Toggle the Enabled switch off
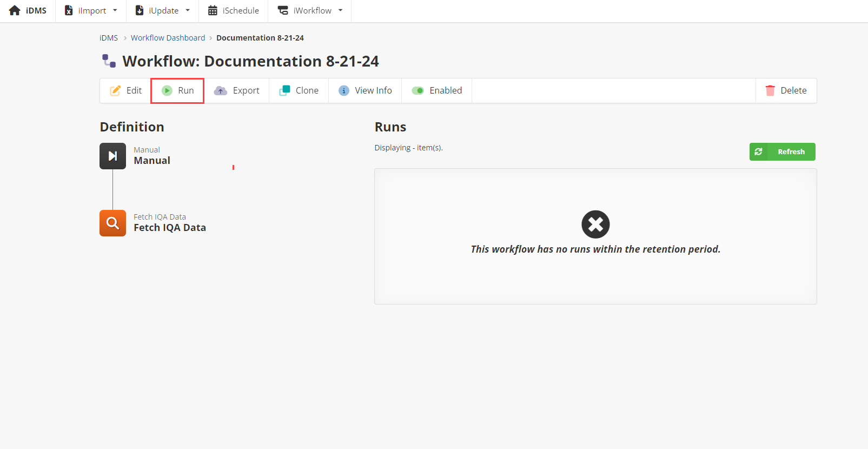The height and width of the screenshot is (449, 868). click(418, 90)
